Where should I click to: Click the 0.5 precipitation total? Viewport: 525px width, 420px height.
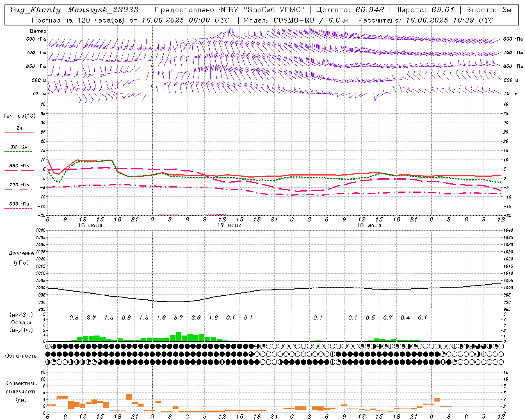pos(370,317)
